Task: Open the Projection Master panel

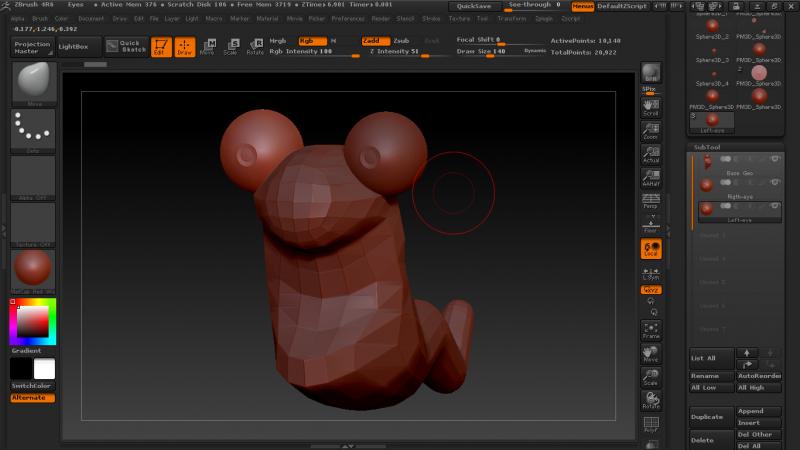Action: coord(33,46)
